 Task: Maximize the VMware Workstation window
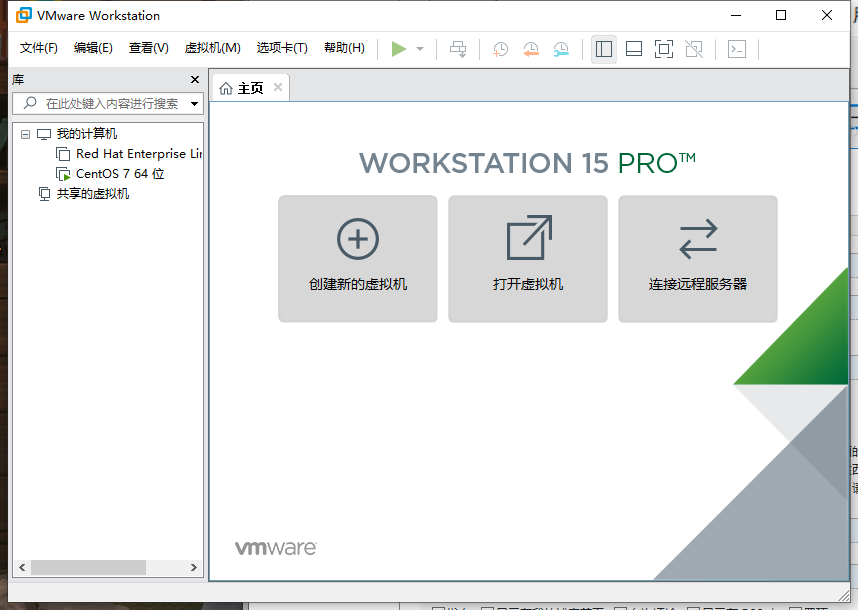coord(781,15)
